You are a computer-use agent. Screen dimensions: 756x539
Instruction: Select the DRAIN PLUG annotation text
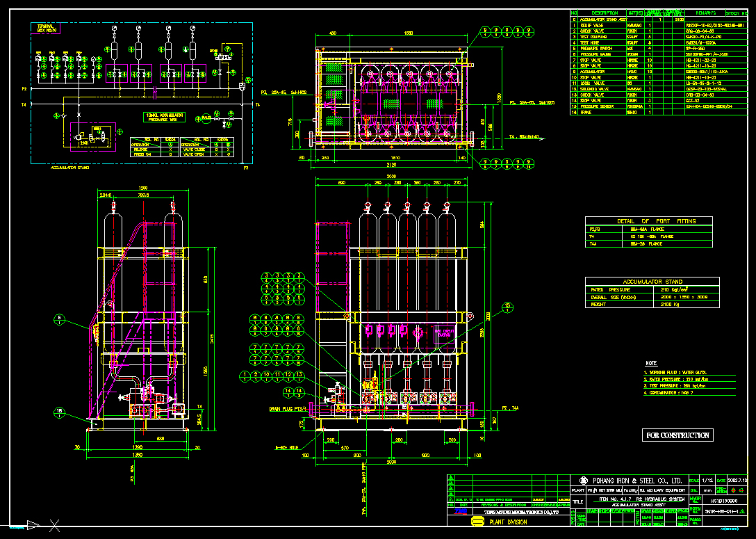pos(288,409)
